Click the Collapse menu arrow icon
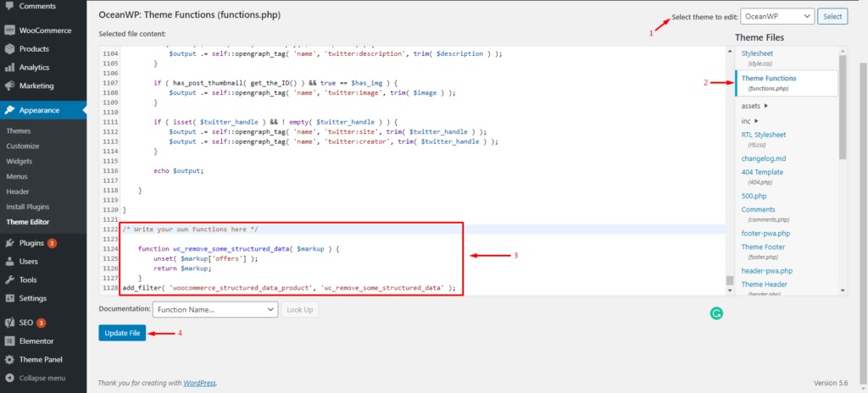The width and height of the screenshot is (868, 393). (9, 378)
